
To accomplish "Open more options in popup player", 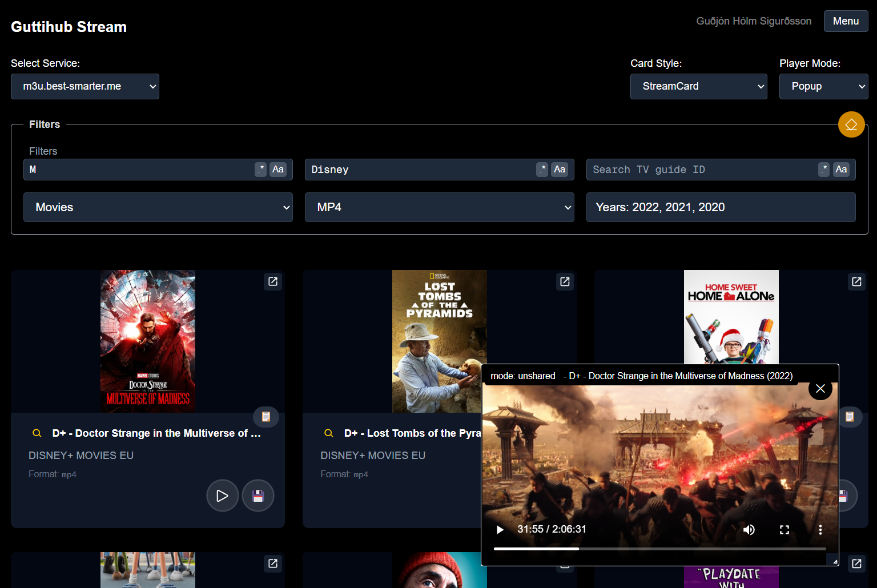I will click(x=820, y=529).
